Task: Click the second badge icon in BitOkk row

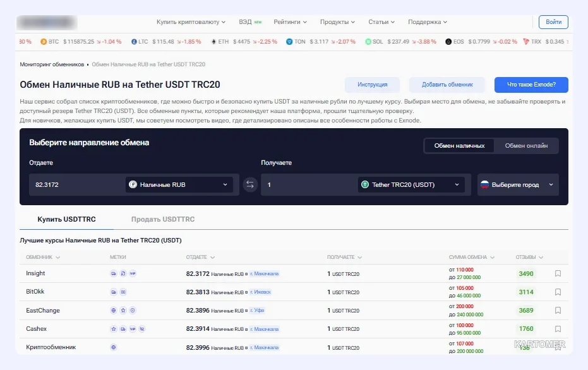Action: coord(123,292)
